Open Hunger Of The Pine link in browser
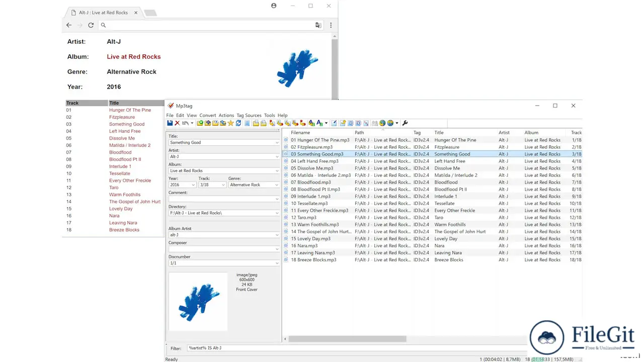This screenshot has width=644, height=362. click(x=130, y=110)
